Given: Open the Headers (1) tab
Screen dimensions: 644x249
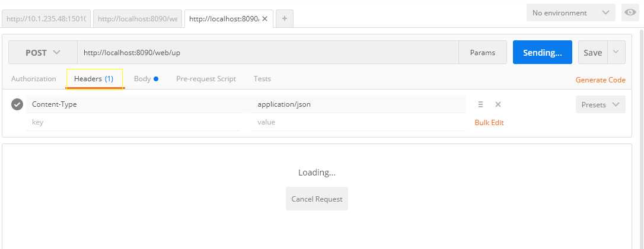Looking at the screenshot, I should (94, 78).
